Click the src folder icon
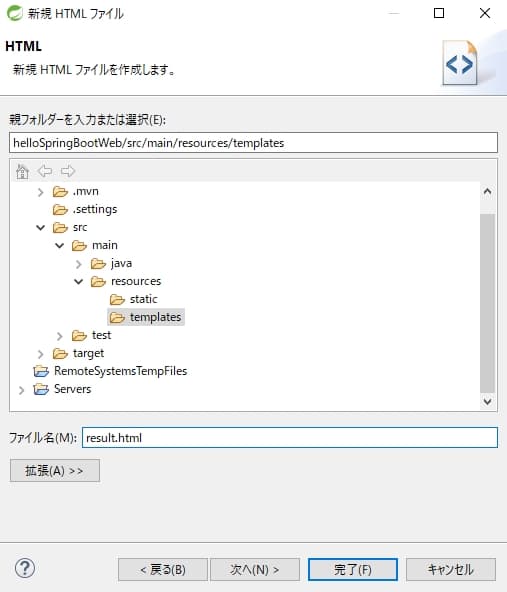Image resolution: width=507 pixels, height=592 pixels. click(60, 228)
